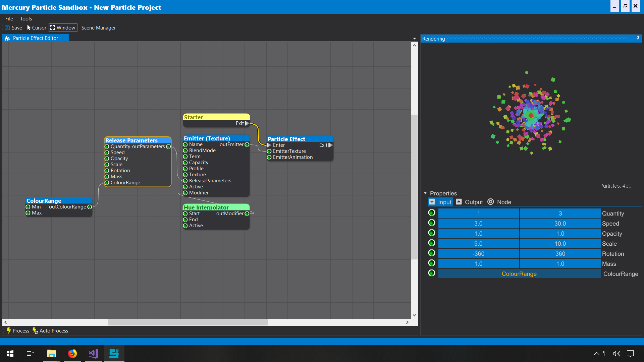Click the outEmitter output pin
This screenshot has height=362, width=644.
tap(247, 144)
